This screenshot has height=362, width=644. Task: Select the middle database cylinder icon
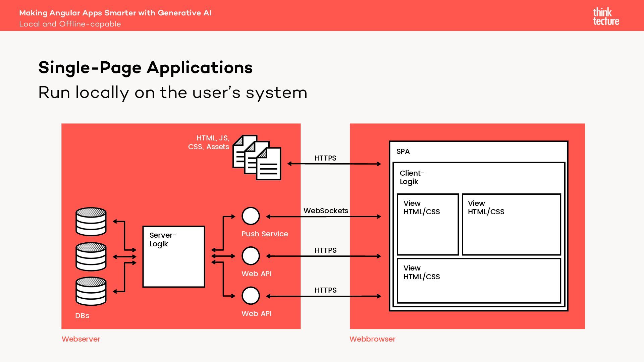tap(91, 257)
